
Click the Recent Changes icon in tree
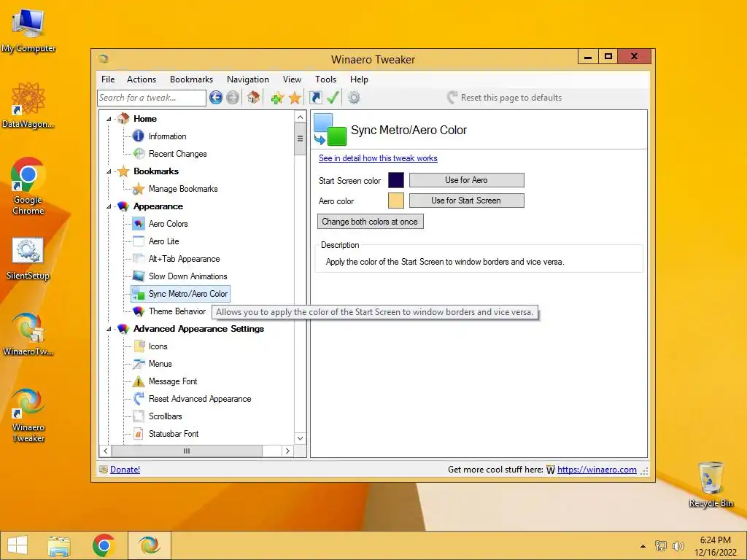coord(139,153)
